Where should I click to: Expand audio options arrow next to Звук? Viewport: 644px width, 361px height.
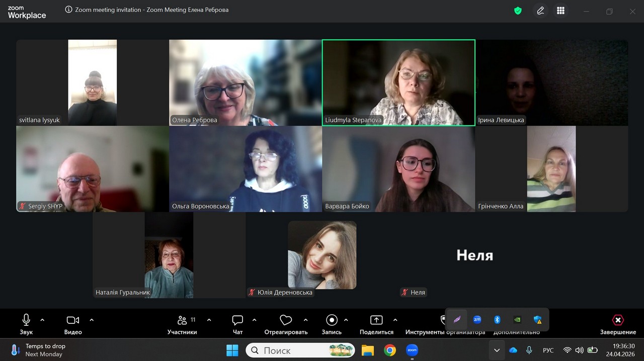click(x=42, y=320)
